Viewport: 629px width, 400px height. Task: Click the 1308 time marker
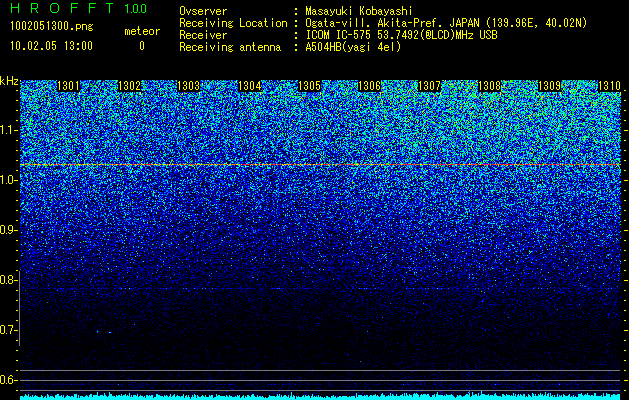pyautogui.click(x=490, y=86)
